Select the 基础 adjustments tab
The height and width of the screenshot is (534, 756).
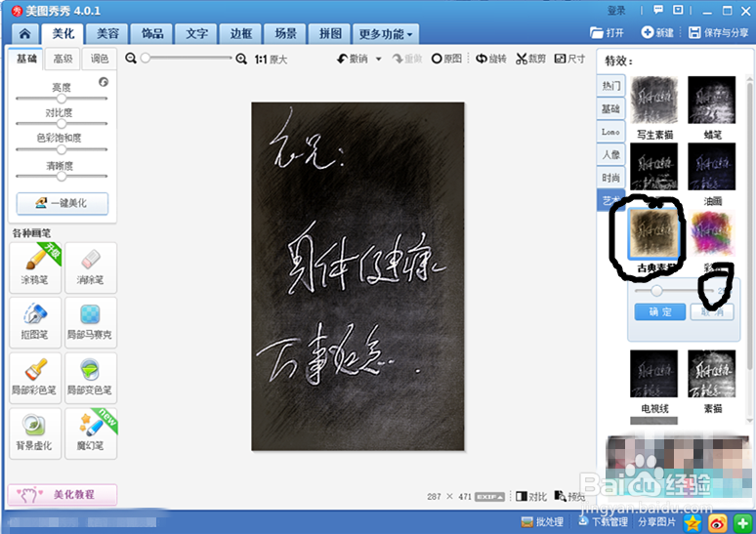point(26,59)
